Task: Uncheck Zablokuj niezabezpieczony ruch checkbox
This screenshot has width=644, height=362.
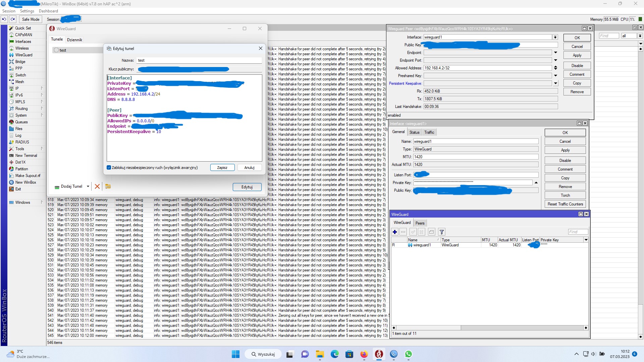Action: point(109,168)
